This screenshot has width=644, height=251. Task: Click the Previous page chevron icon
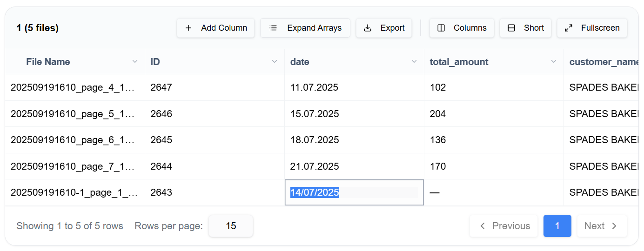[x=483, y=226]
